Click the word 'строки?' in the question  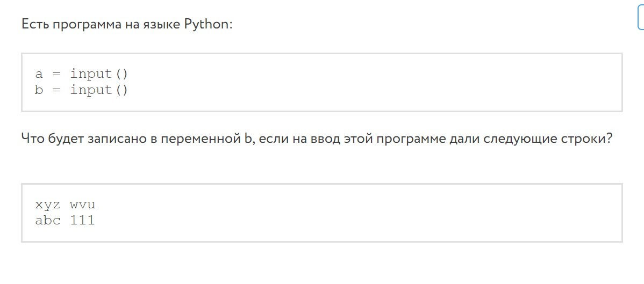pos(586,139)
